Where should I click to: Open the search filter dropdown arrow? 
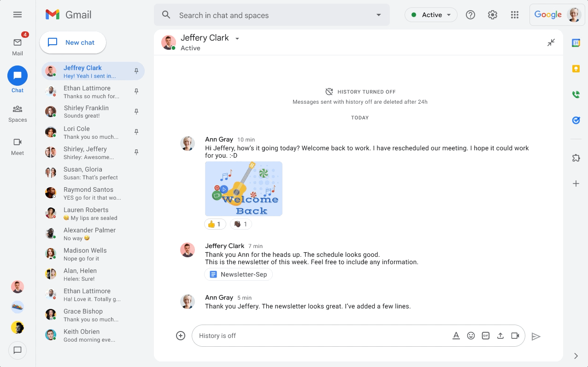pos(378,15)
